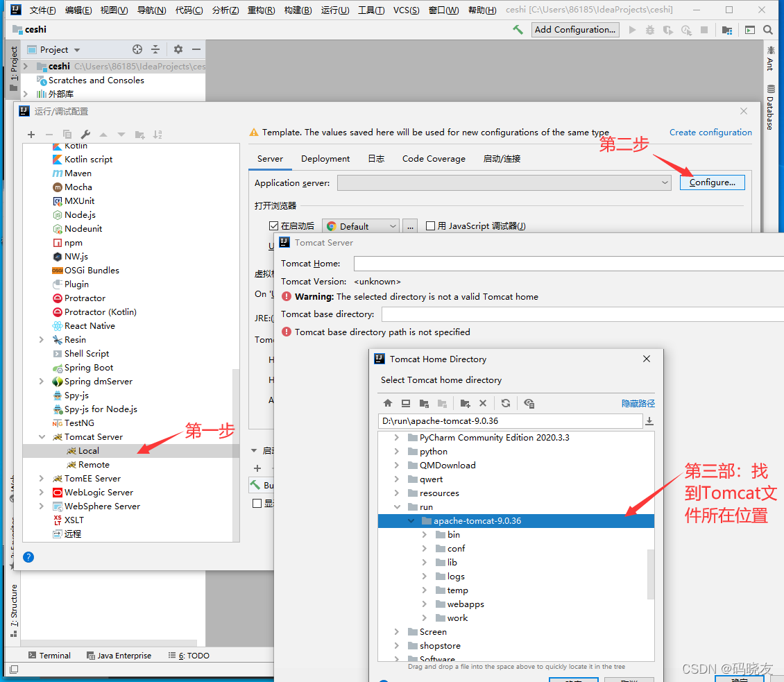
Task: Click the project directory icon in chooser
Action: click(424, 403)
